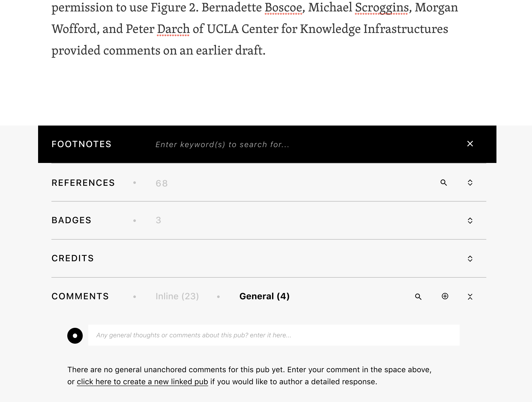Open the CREDITS section header
532x402 pixels.
pyautogui.click(x=73, y=258)
